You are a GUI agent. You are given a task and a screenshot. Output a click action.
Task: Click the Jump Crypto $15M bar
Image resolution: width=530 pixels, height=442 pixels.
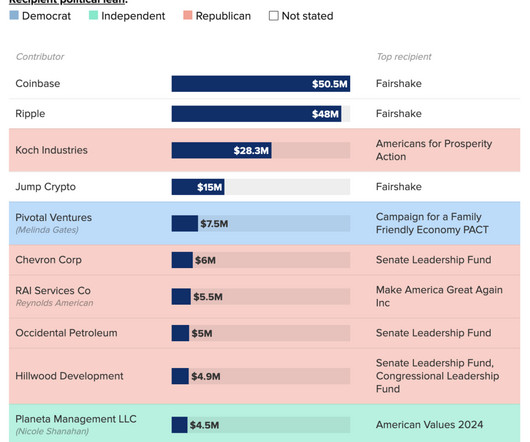pos(198,187)
